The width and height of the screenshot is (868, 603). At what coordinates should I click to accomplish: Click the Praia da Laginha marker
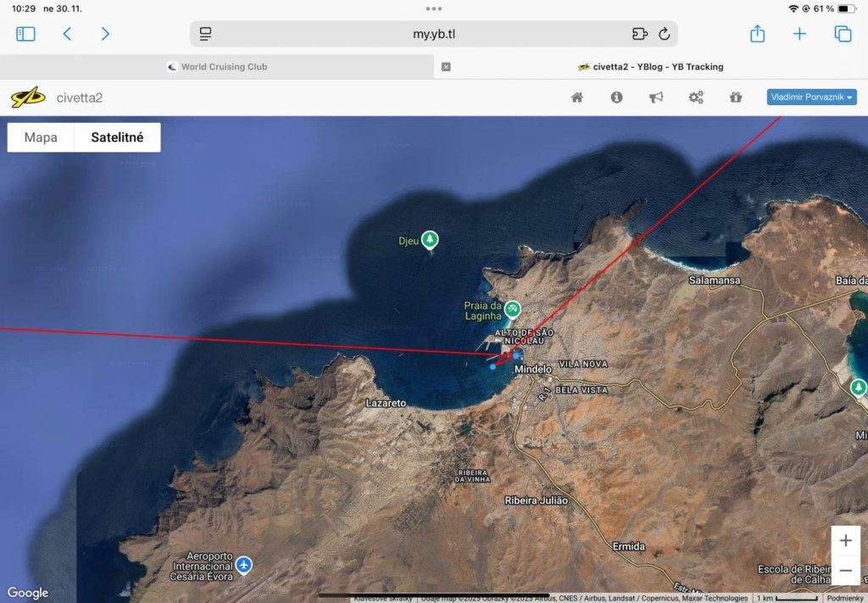pyautogui.click(x=513, y=310)
